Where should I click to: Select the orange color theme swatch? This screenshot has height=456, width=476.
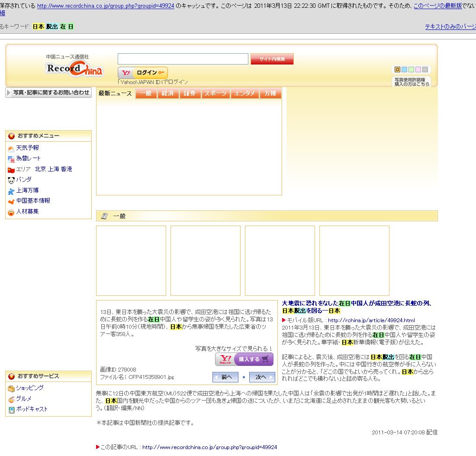click(x=397, y=70)
